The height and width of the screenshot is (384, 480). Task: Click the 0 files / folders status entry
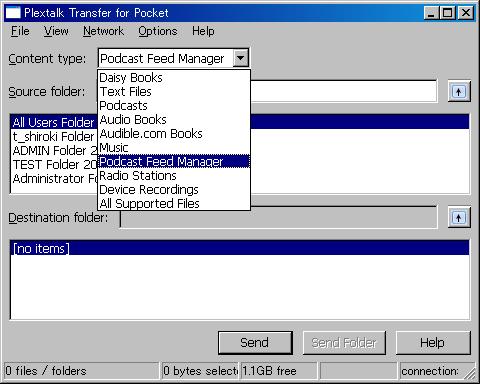pyautogui.click(x=81, y=371)
